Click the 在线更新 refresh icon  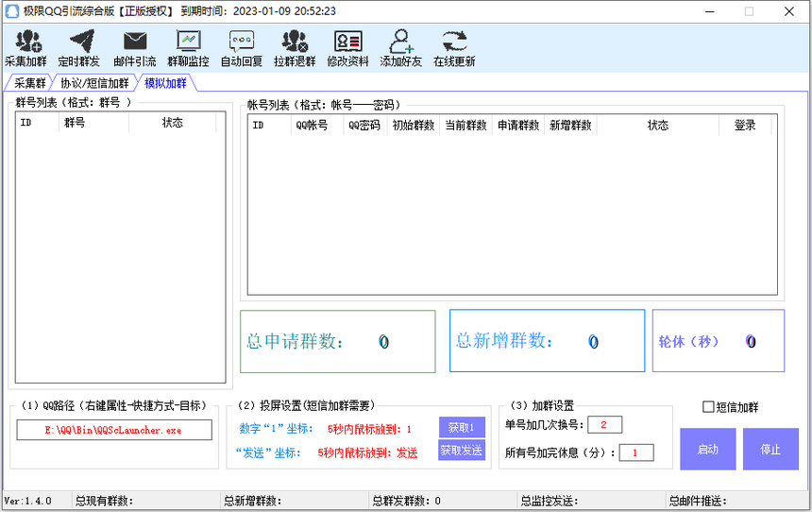coord(454,48)
